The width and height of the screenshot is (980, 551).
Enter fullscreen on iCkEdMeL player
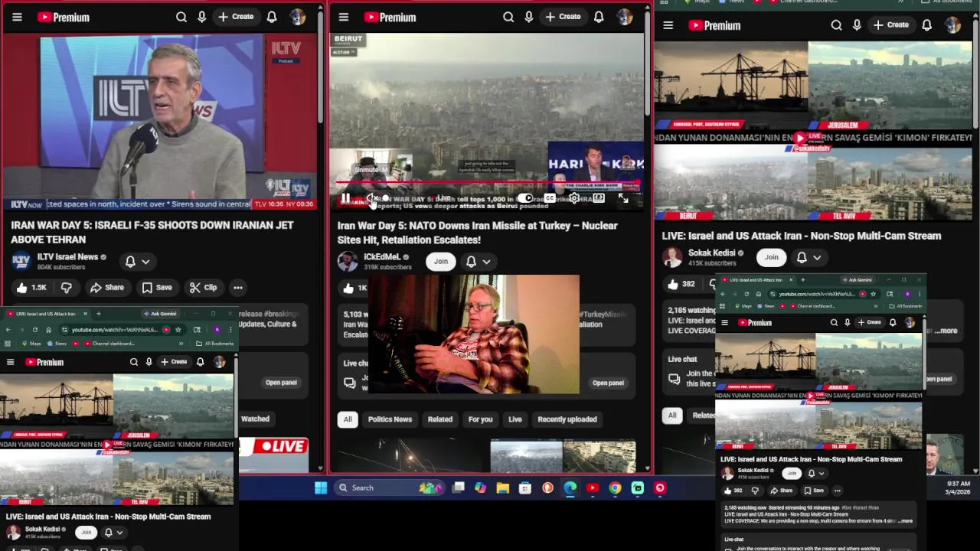(x=623, y=198)
